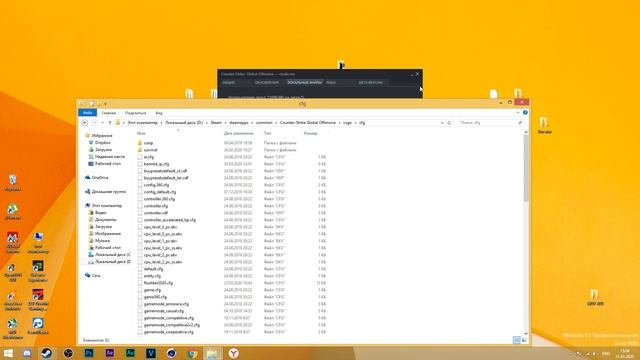The height and width of the screenshot is (360, 640).
Task: Open After Effects from the taskbar
Action: [109, 353]
